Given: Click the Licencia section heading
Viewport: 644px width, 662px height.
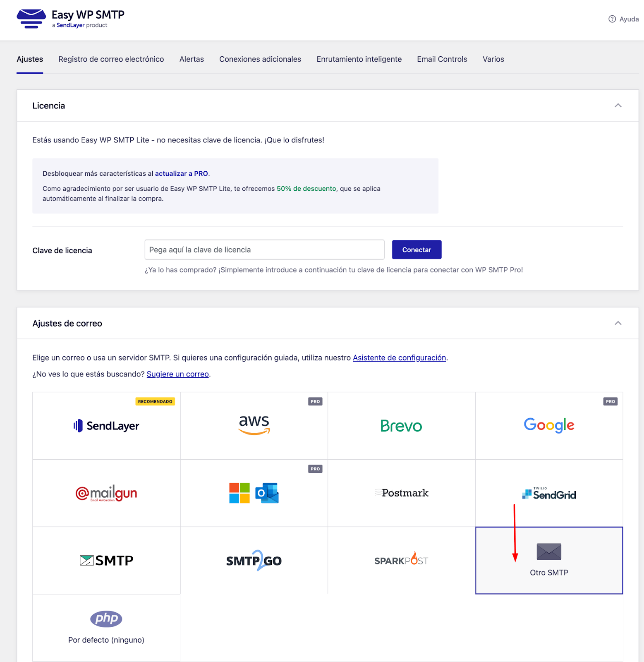Looking at the screenshot, I should (x=49, y=106).
